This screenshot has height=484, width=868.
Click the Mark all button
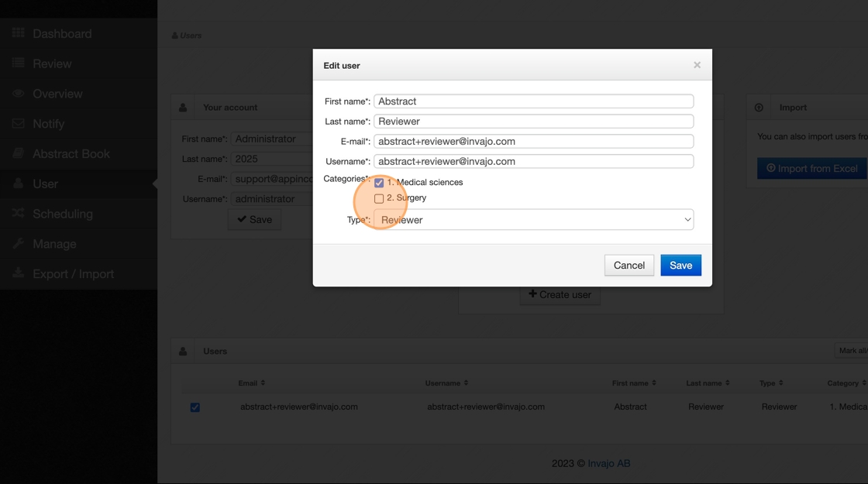point(852,351)
